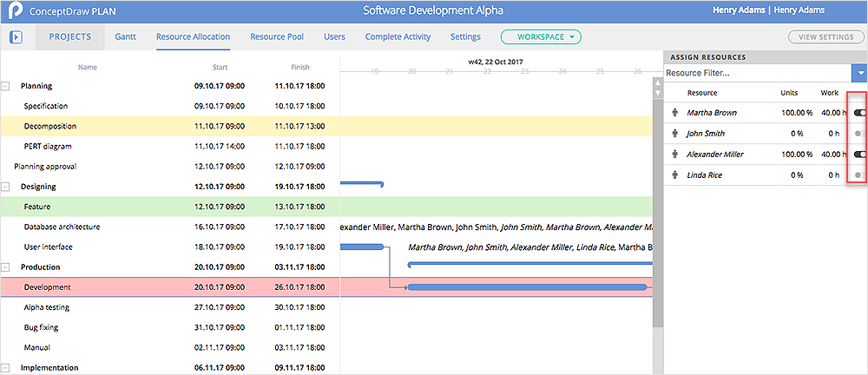
Task: Click Martha Brown's 100.00 % units value
Action: pos(797,113)
